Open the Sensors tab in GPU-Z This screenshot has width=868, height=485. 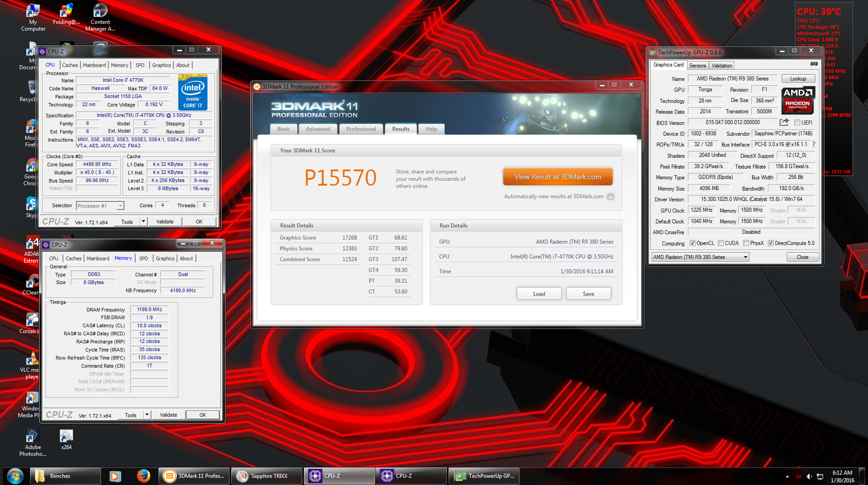697,66
